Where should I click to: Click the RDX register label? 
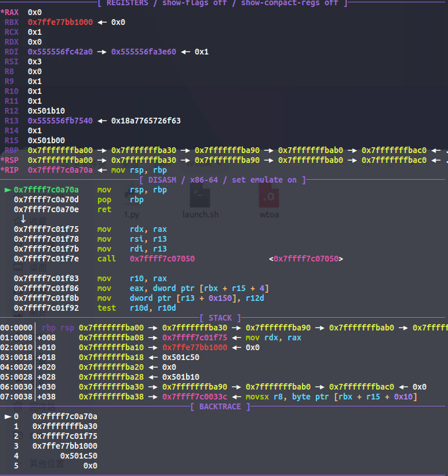pos(12,42)
